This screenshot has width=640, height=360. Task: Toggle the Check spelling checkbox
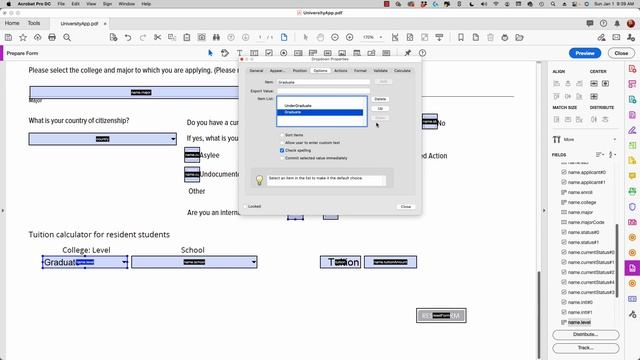[x=282, y=151]
